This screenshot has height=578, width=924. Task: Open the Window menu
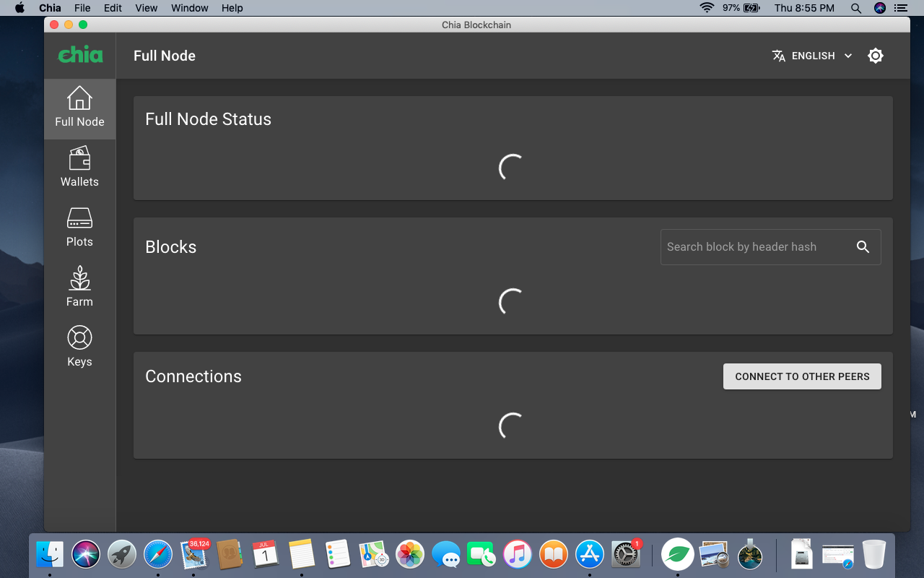point(190,8)
